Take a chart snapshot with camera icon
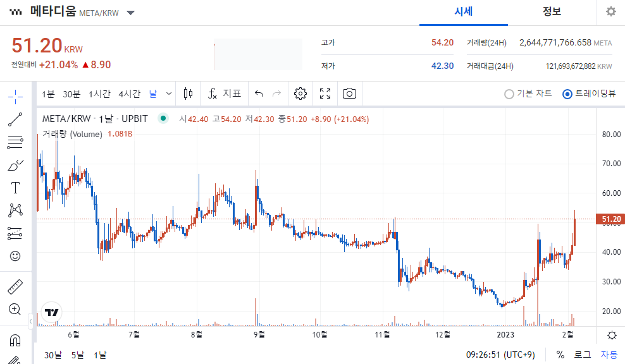 350,94
